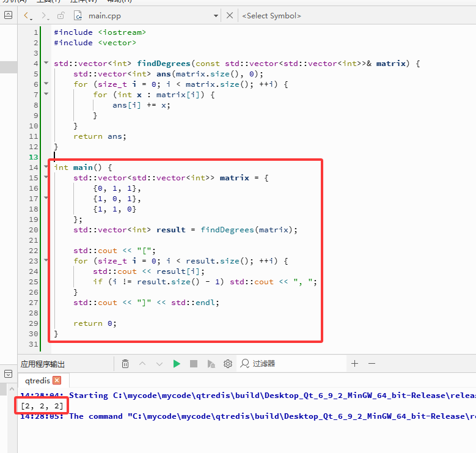This screenshot has height=453, width=476.
Task: Close the qtredis output tab
Action: pos(57,380)
